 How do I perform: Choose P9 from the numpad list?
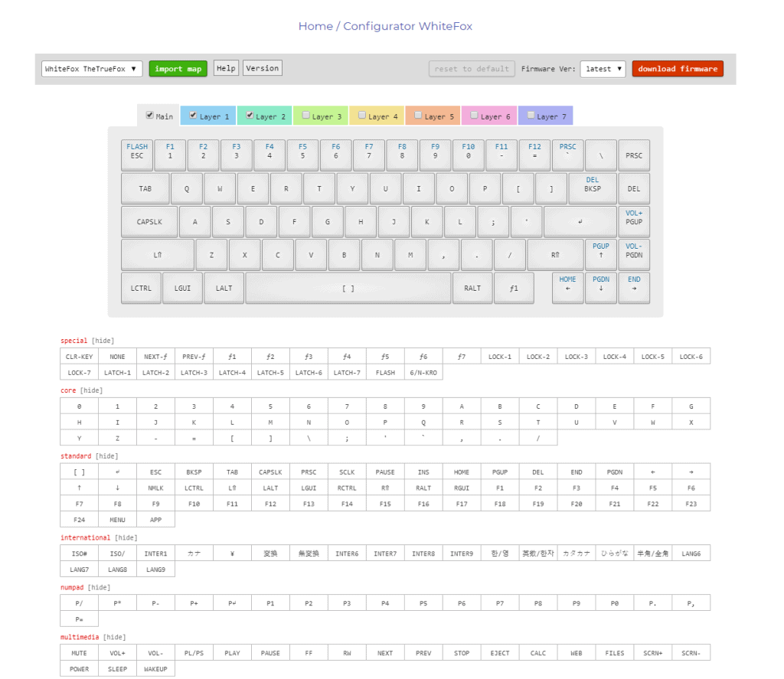click(x=577, y=603)
